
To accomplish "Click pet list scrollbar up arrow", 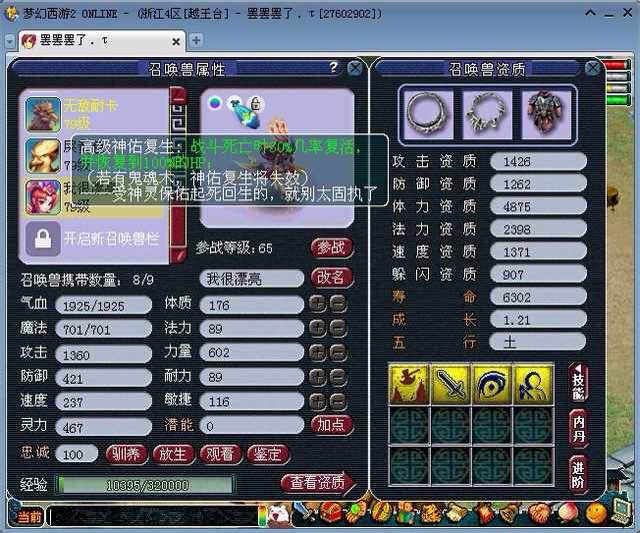I will pyautogui.click(x=179, y=95).
